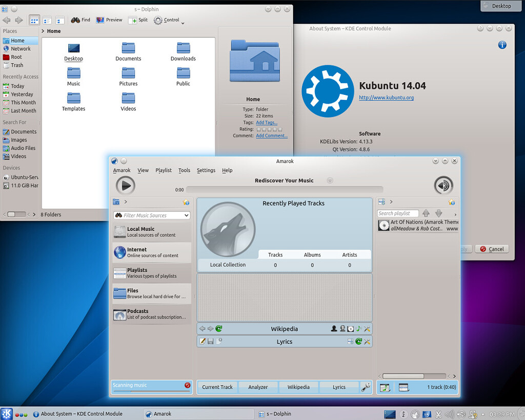Expand the Home breadcrumb arrow in Dolphin
This screenshot has height=420, width=525.
click(x=43, y=31)
